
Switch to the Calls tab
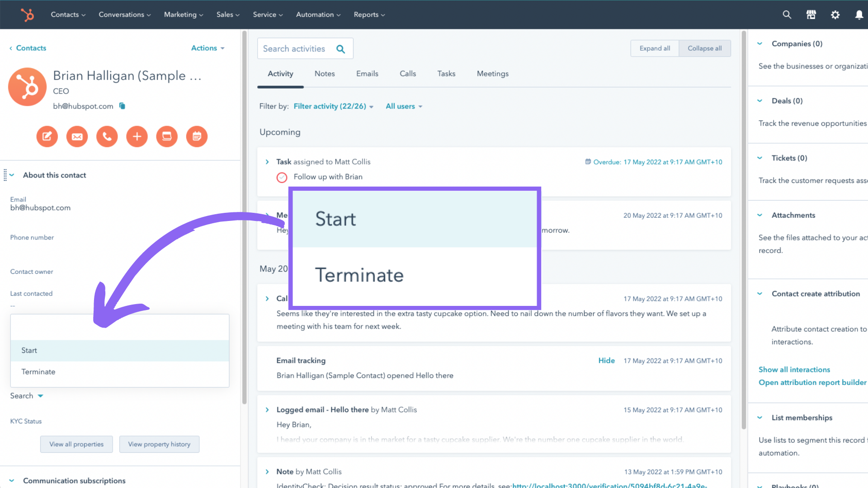(x=407, y=73)
